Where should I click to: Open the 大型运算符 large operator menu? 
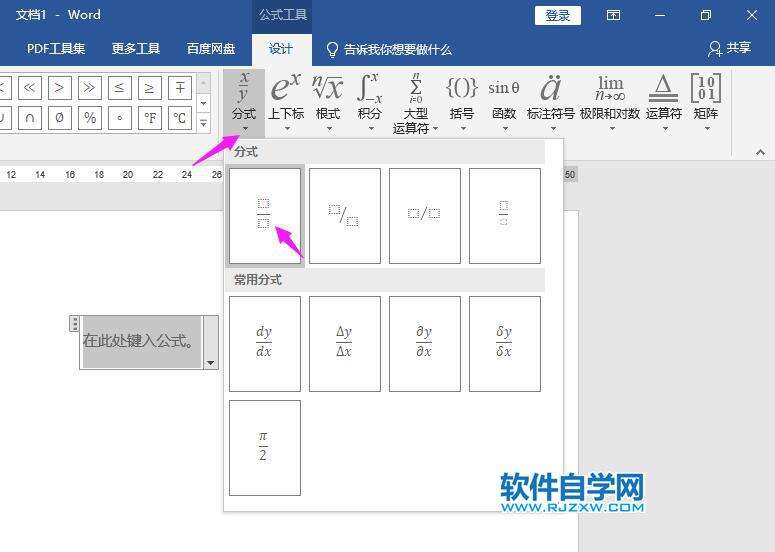point(416,103)
